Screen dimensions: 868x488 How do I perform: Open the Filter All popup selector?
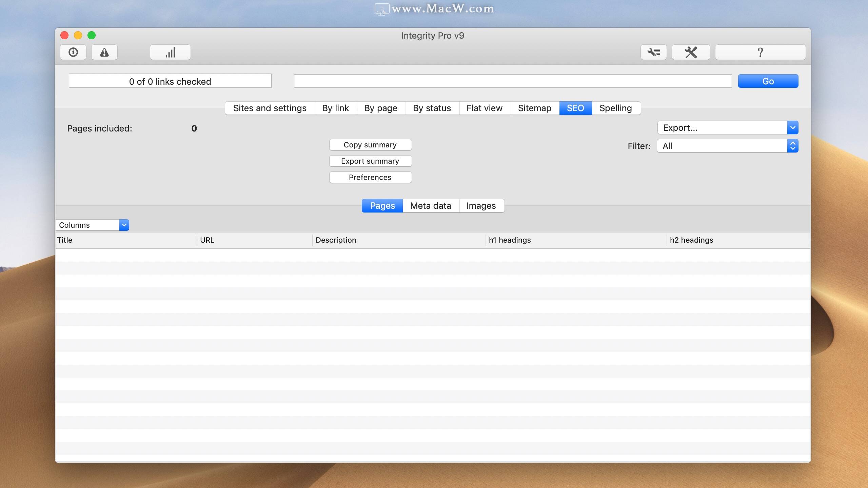727,146
